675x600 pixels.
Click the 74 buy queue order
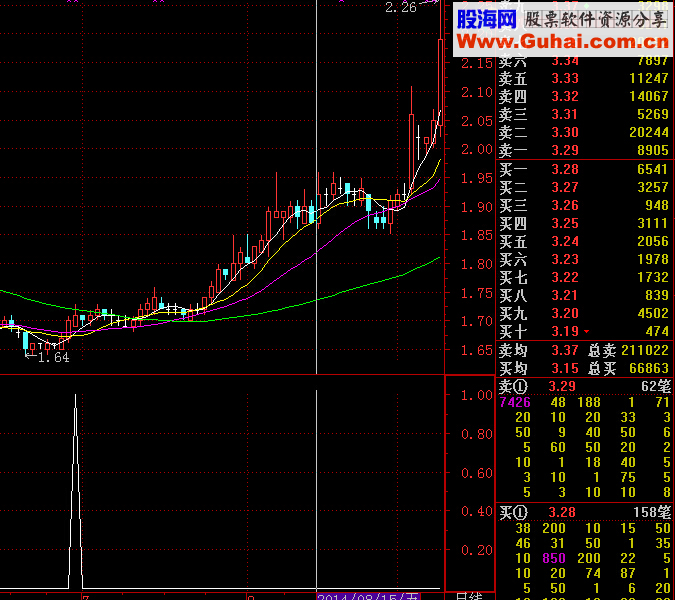593,574
